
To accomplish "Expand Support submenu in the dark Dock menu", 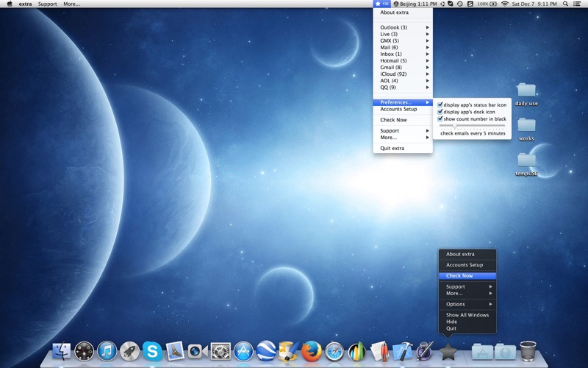I will click(467, 286).
